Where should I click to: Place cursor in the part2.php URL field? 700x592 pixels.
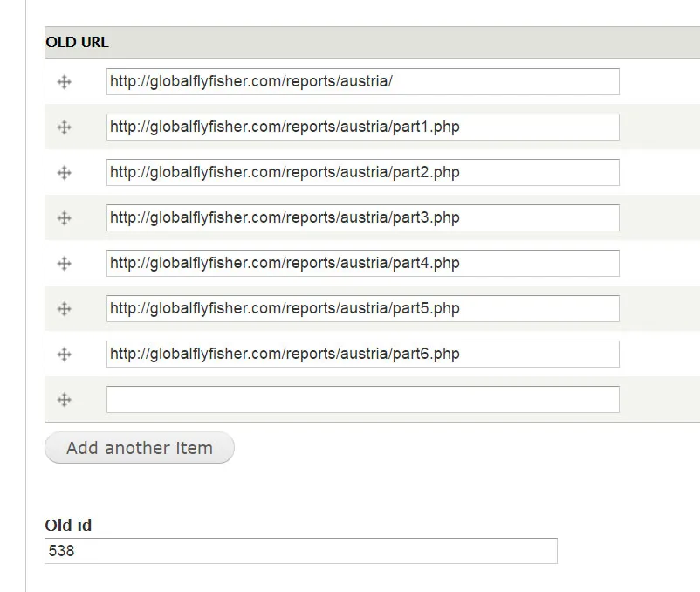[362, 173]
